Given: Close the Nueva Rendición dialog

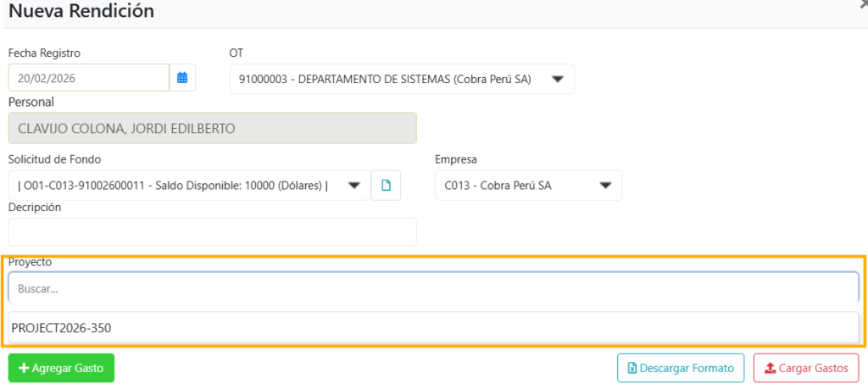Looking at the screenshot, I should [x=863, y=4].
